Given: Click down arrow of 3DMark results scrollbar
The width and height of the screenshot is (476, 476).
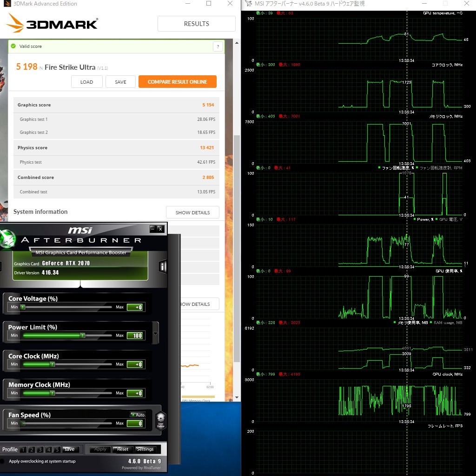Looking at the screenshot, I should pyautogui.click(x=237, y=397).
